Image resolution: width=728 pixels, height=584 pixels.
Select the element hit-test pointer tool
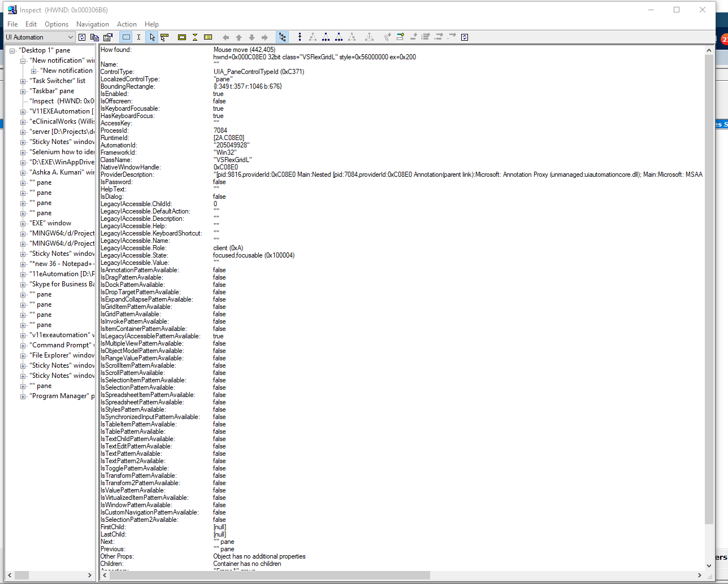tap(152, 37)
